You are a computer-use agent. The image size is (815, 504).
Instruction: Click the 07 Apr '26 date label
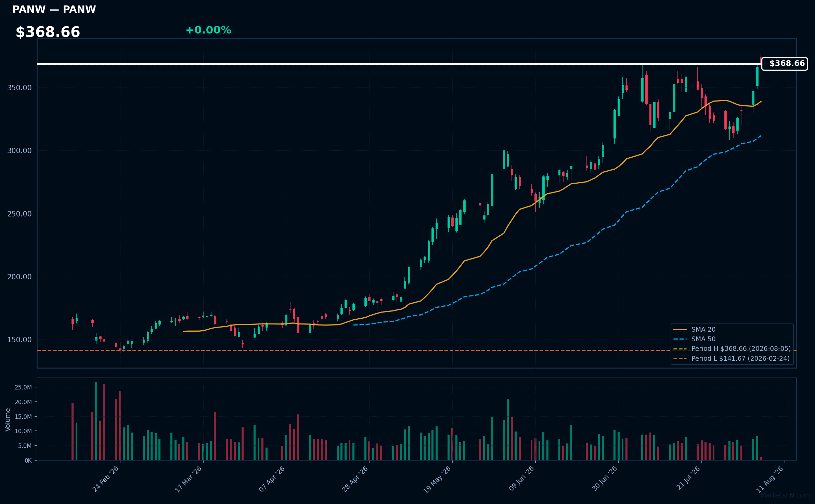272,479
